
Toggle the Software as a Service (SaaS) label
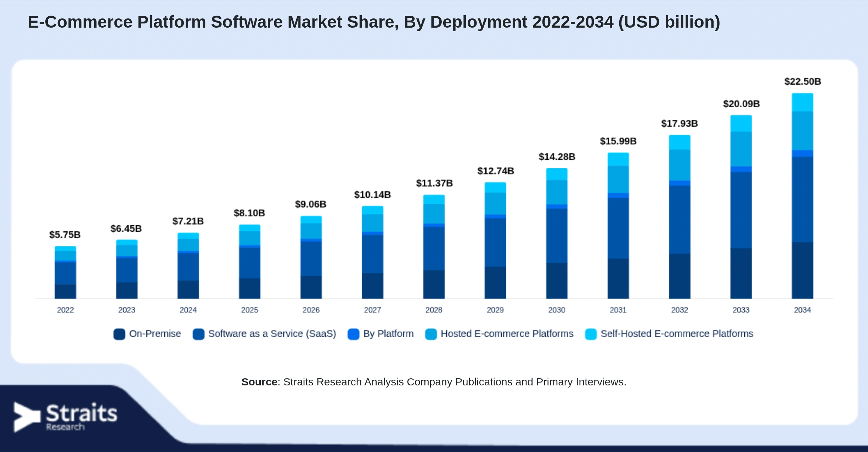point(272,334)
